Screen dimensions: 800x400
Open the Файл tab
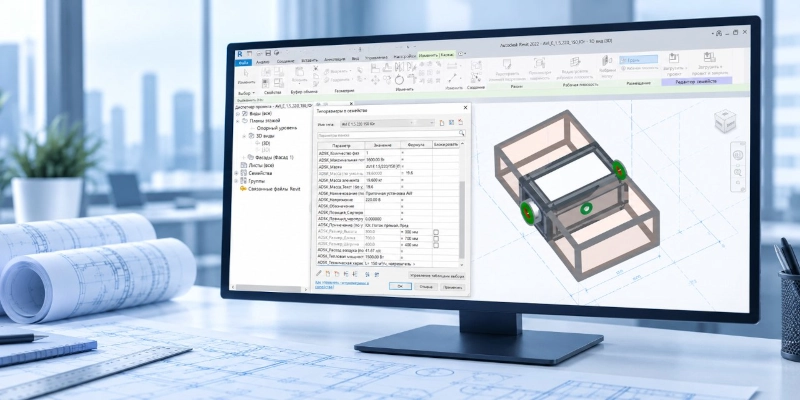coord(243,63)
